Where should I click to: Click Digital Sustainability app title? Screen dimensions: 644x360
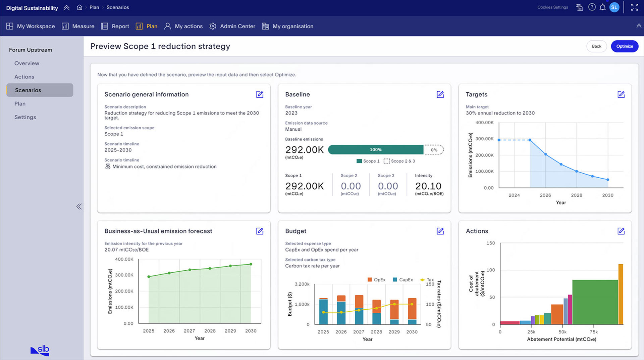point(32,8)
